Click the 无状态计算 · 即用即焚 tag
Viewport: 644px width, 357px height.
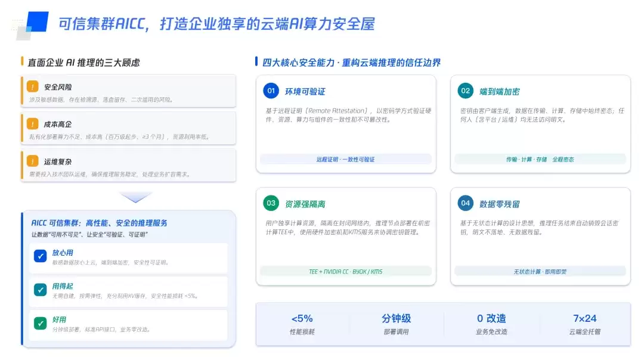point(540,272)
